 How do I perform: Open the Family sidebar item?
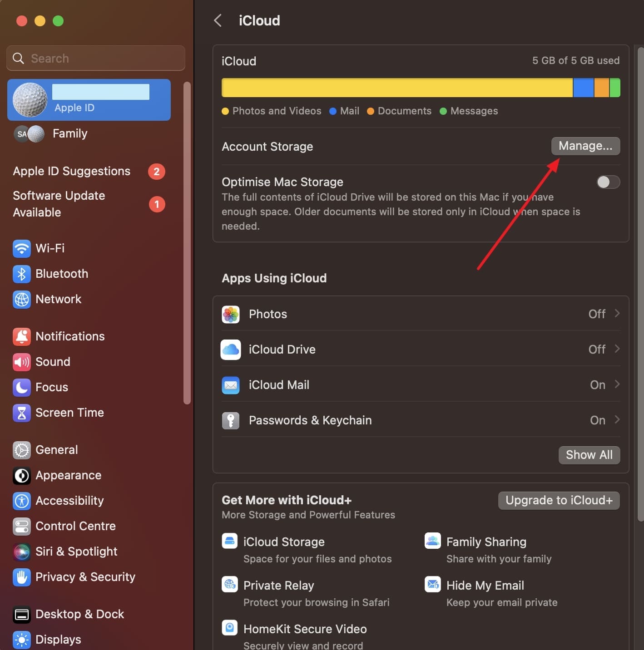[x=89, y=133]
